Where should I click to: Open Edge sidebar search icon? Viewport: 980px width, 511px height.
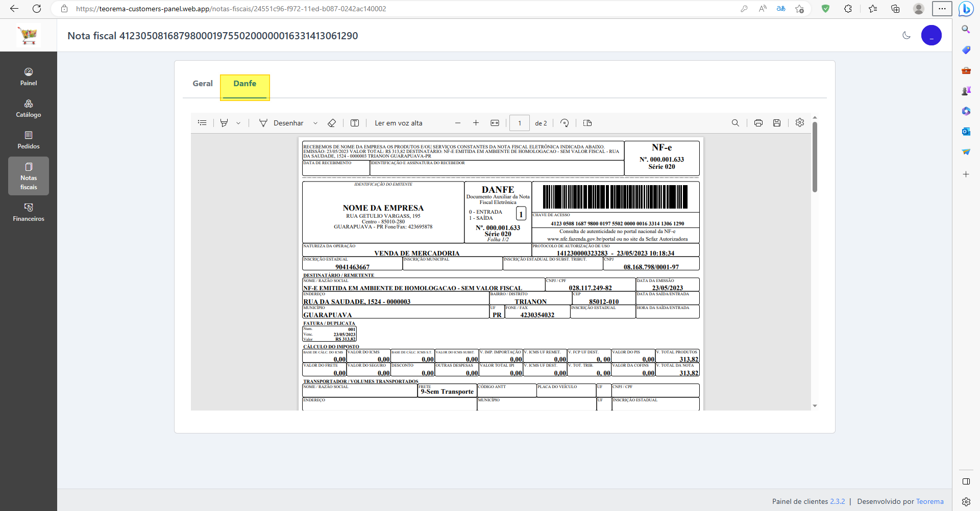tap(966, 29)
